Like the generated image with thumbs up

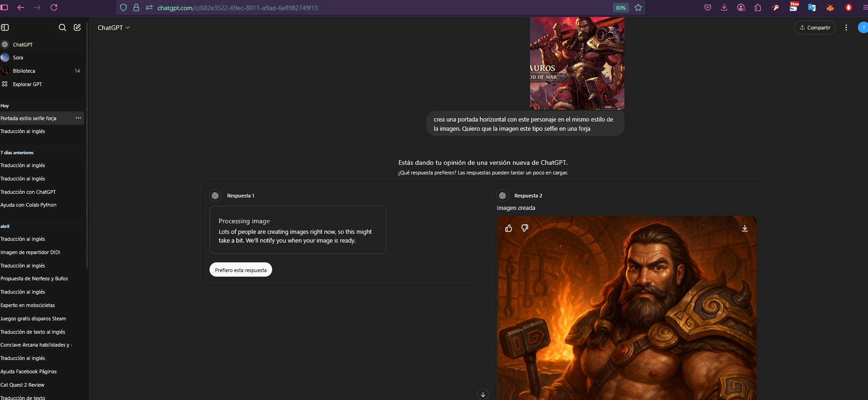pyautogui.click(x=509, y=228)
